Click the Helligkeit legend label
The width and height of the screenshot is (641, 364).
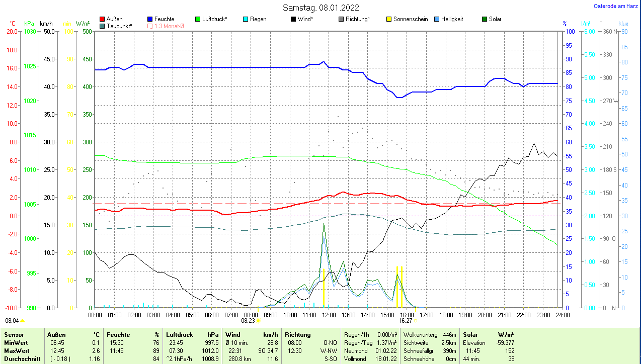pos(452,19)
